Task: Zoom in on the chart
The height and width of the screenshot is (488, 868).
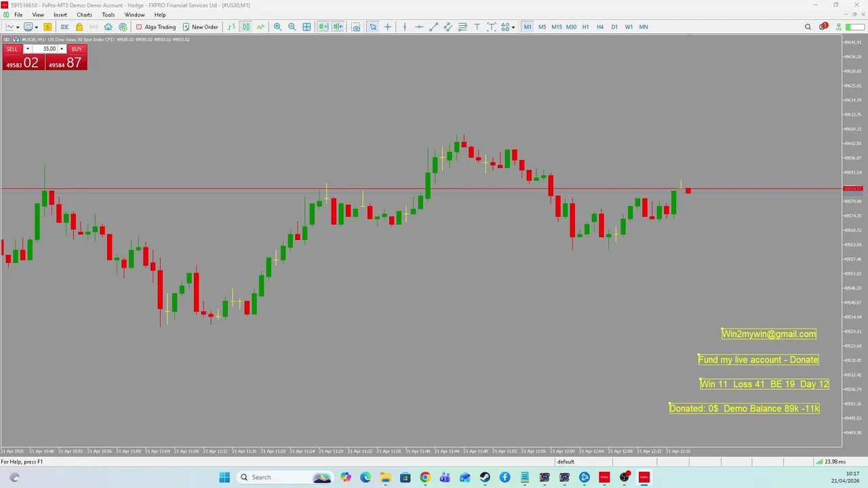Action: [x=277, y=27]
